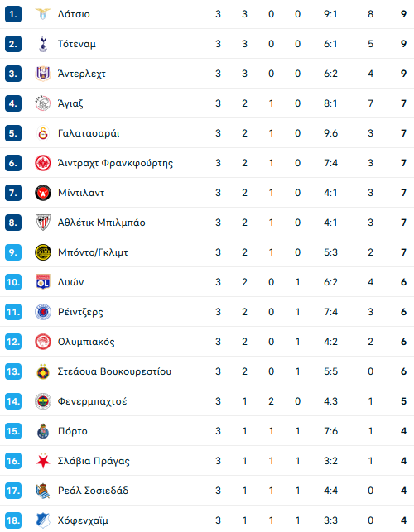
Task: Open team link Φενερμπαχτσέ
Action: click(x=93, y=401)
